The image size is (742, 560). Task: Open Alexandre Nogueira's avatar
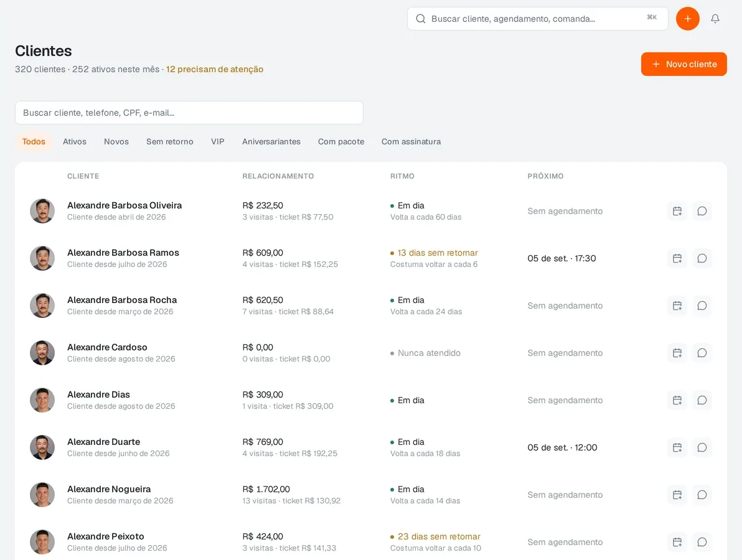(x=42, y=495)
